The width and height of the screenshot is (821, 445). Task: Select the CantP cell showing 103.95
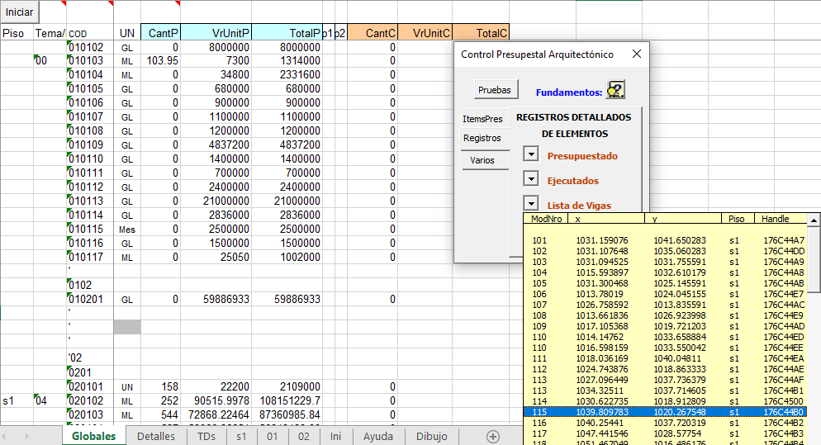pos(161,60)
